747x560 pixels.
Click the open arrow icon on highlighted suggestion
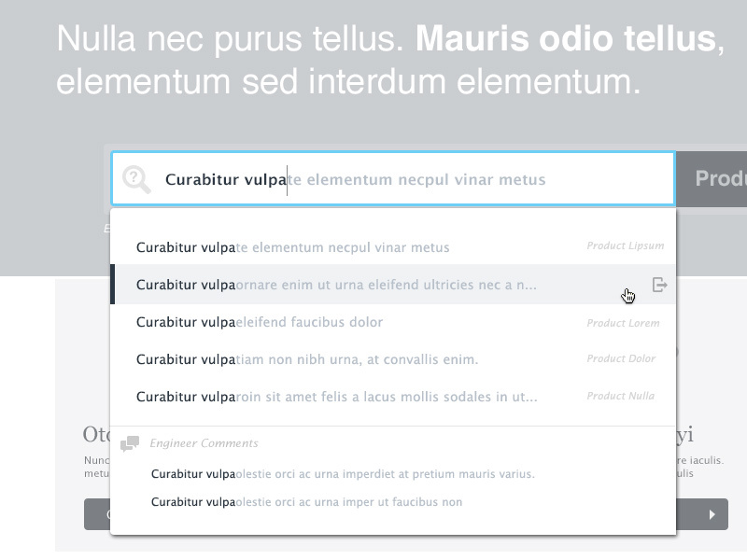click(659, 285)
